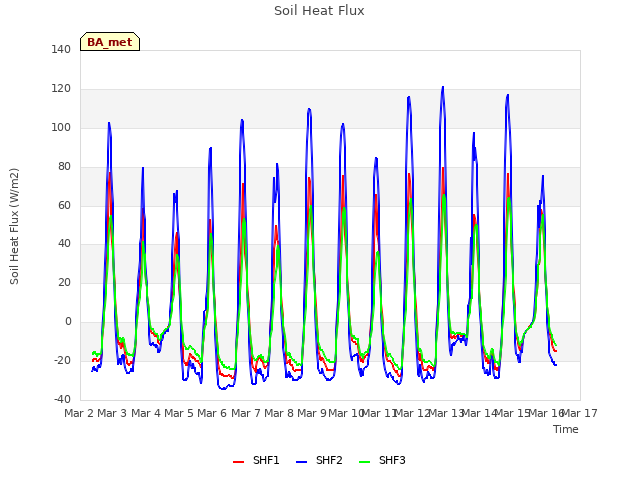Click the 120 y-axis tick label
The height and width of the screenshot is (480, 640).
pos(61,89)
